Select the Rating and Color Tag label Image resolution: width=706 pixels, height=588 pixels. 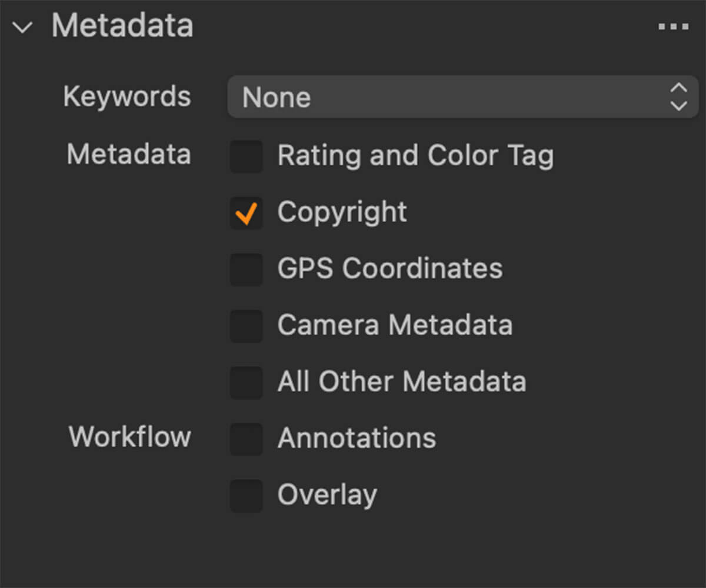point(415,156)
